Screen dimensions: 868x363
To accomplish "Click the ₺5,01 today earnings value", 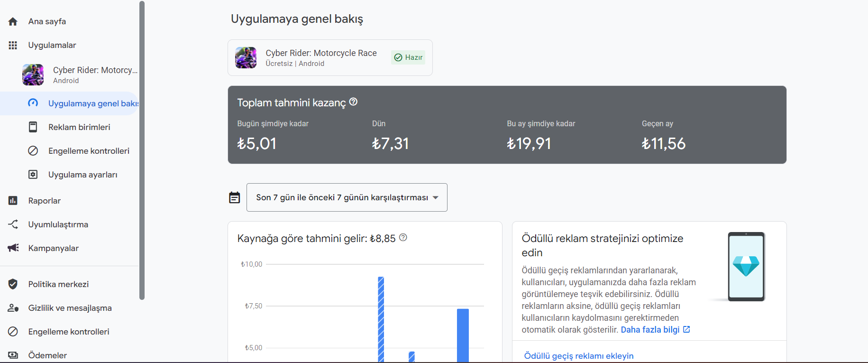I will (x=257, y=143).
